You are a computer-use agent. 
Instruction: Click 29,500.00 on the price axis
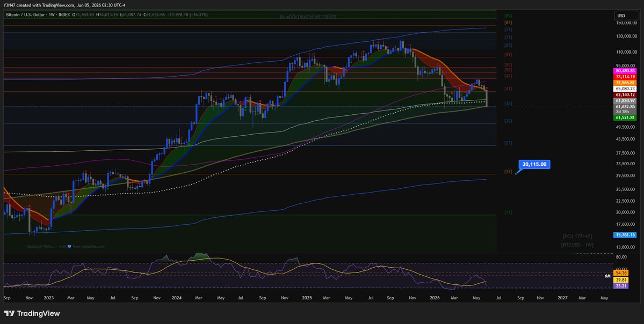[626, 176]
